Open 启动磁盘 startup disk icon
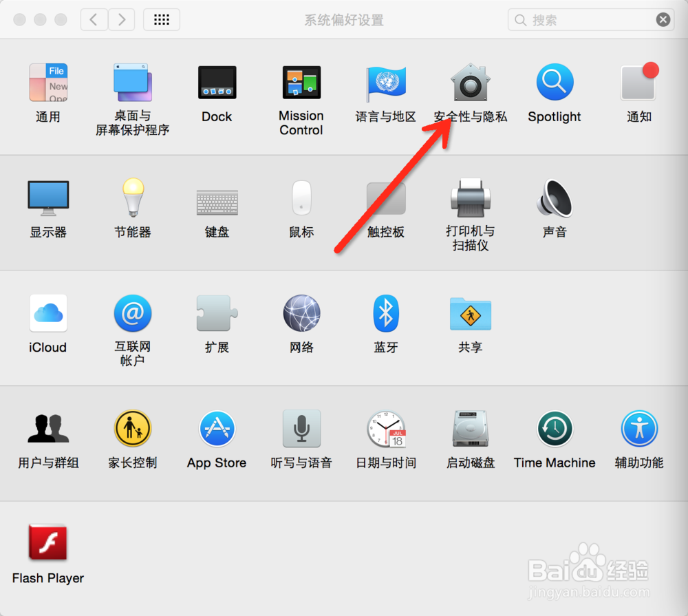 (471, 428)
